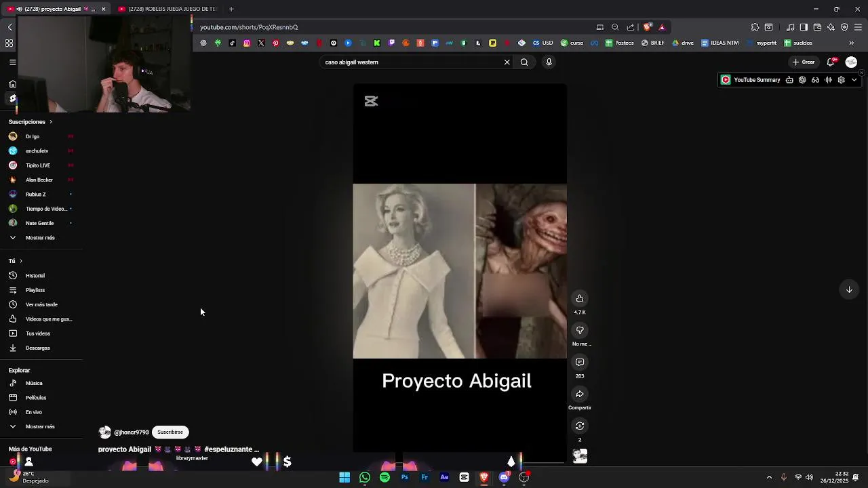Click the address bar URL
Image resolution: width=868 pixels, height=488 pixels.
tap(249, 27)
